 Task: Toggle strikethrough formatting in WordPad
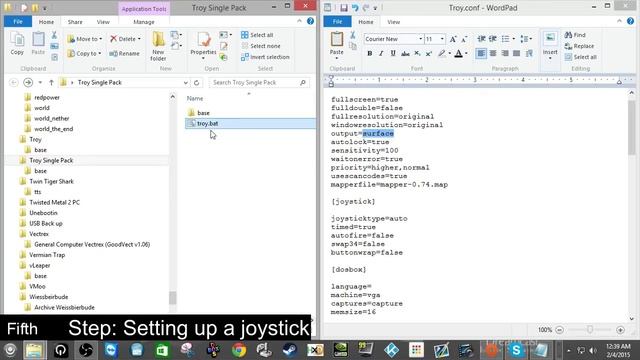[x=405, y=53]
